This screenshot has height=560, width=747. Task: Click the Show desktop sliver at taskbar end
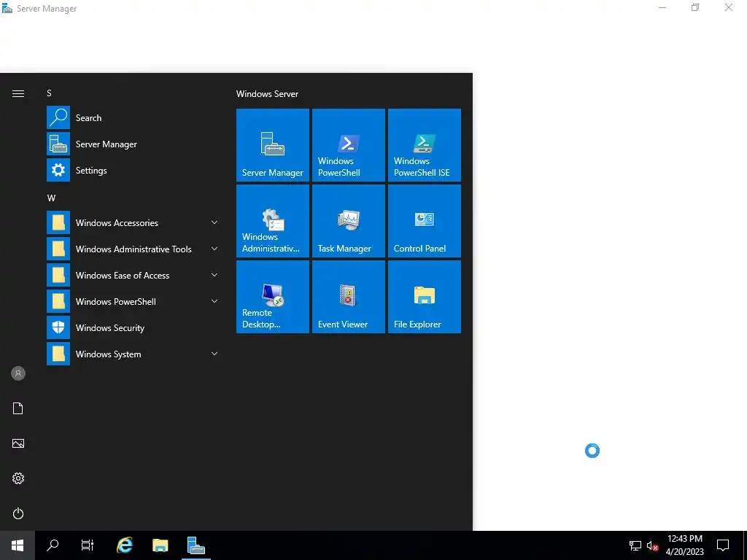coord(745,545)
